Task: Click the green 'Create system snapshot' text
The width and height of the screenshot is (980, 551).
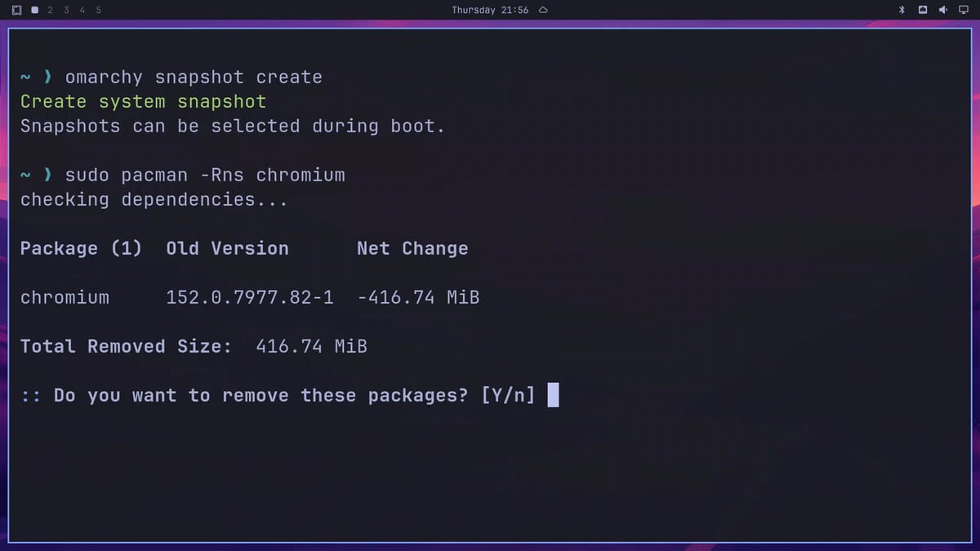Action: (x=143, y=102)
